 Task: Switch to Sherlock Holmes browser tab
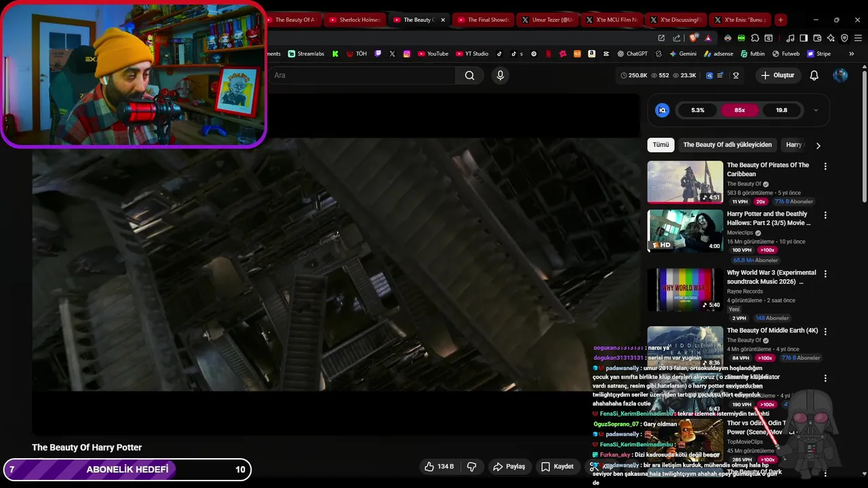pos(353,20)
